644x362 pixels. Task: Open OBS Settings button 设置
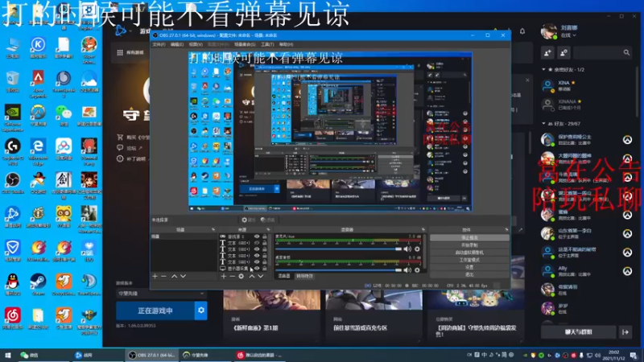click(x=469, y=267)
